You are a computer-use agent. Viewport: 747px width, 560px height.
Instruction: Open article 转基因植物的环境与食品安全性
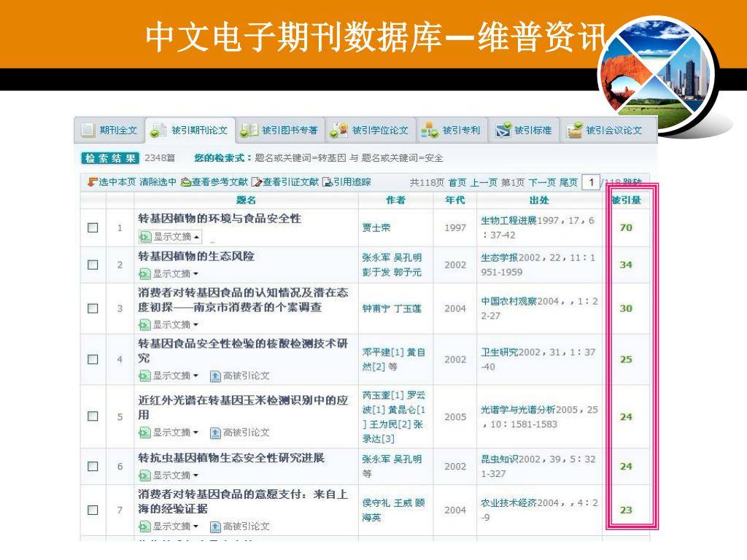tap(220, 219)
